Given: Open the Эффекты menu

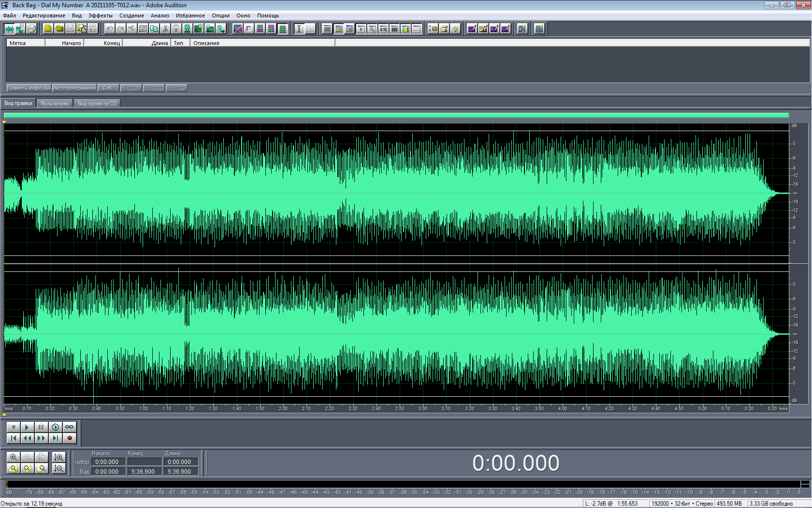Looking at the screenshot, I should (x=101, y=15).
